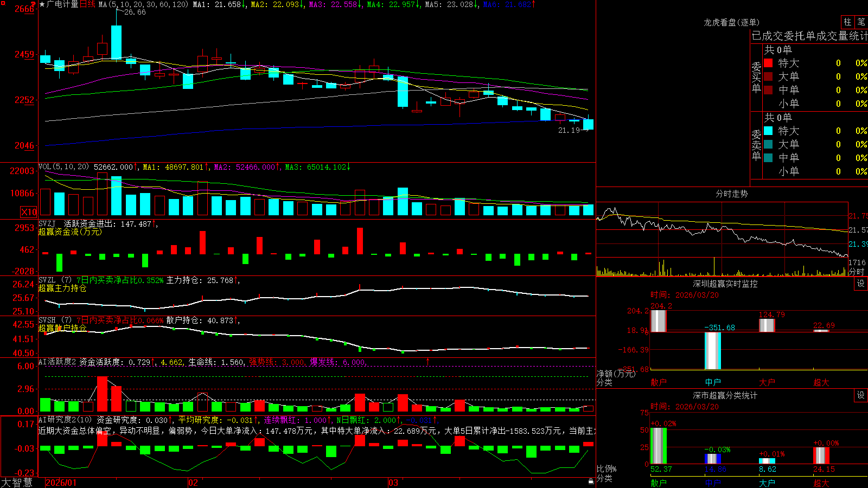
Task: Click the 龙虎看盘(逐单) title
Action: tap(731, 22)
